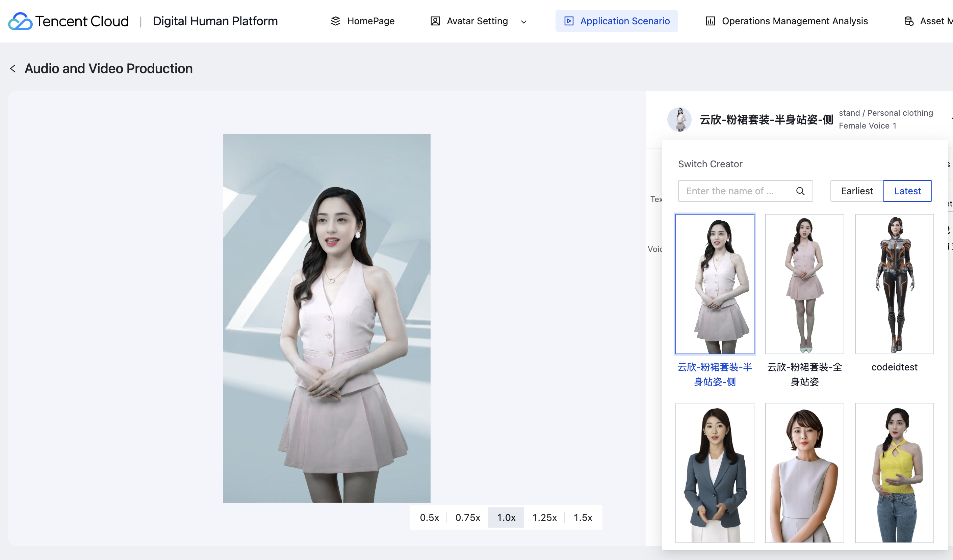Image resolution: width=953 pixels, height=560 pixels.
Task: Click the HomePage layers icon
Action: point(335,21)
